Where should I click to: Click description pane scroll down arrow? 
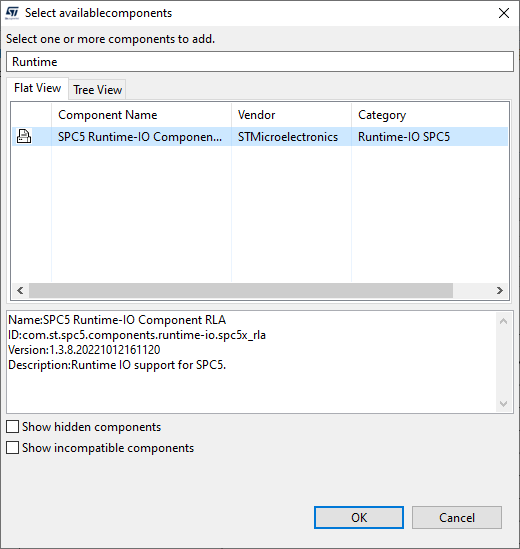504,404
